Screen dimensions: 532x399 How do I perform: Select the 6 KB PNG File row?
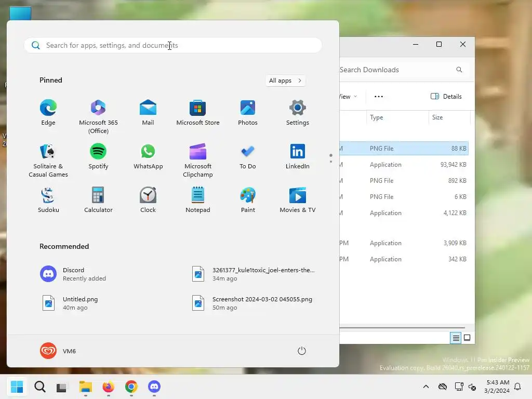point(404,197)
